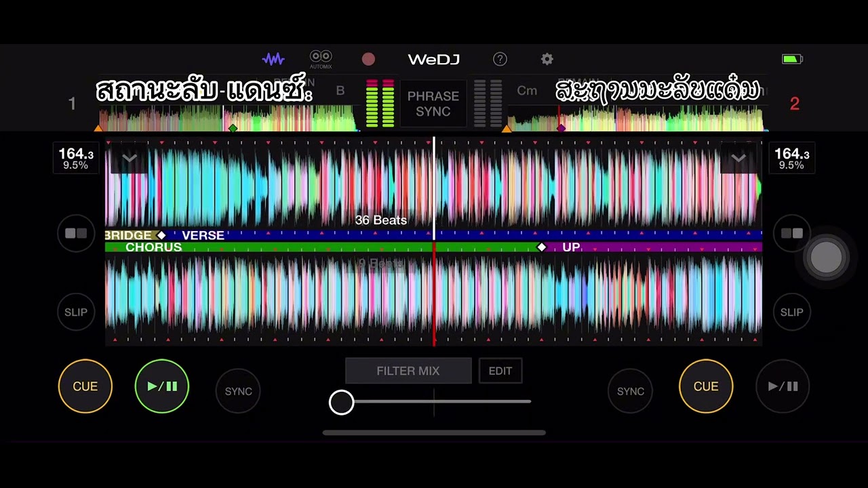The image size is (868, 488).
Task: Click the crossfader handle
Action: click(x=341, y=402)
